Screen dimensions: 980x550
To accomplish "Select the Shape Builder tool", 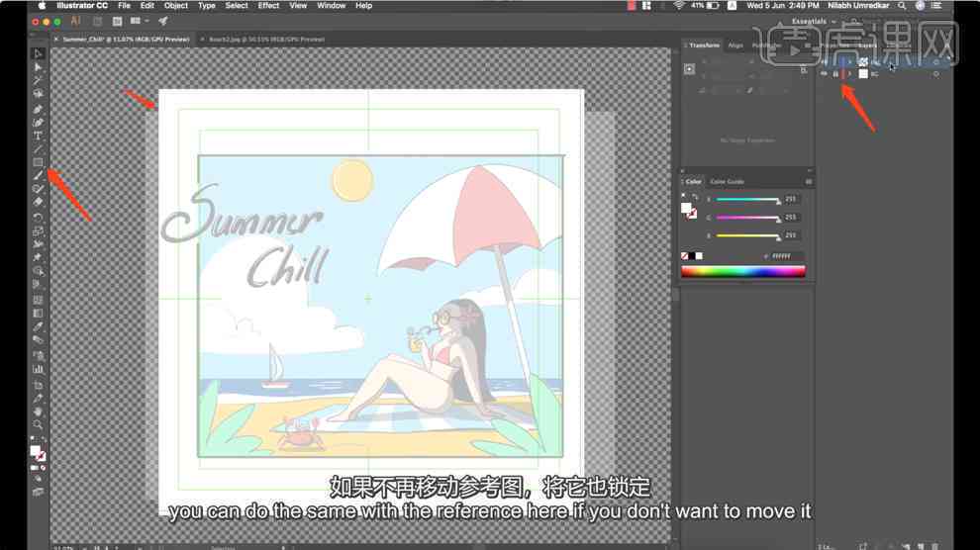I will (x=39, y=272).
